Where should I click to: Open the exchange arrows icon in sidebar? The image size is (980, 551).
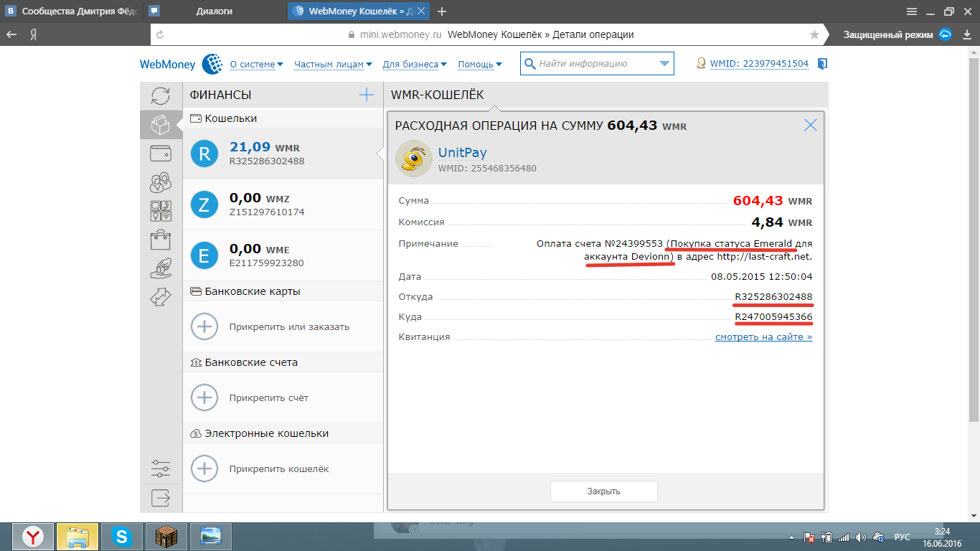161,296
